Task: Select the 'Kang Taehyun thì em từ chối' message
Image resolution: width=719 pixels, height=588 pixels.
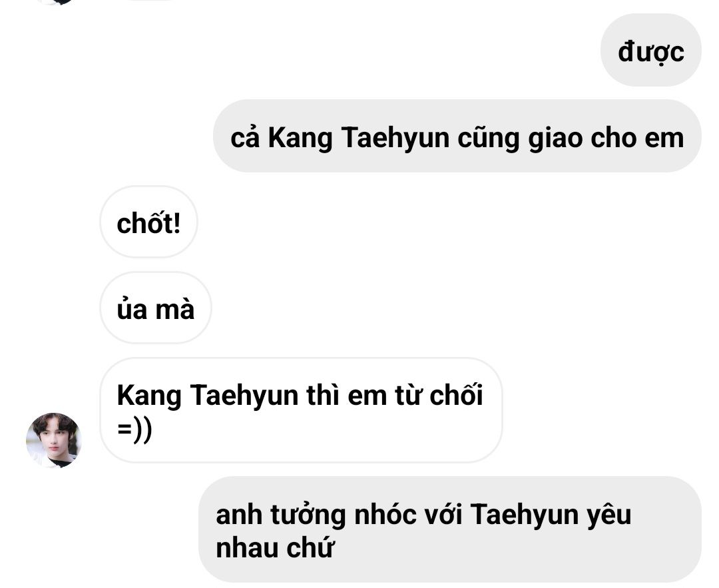Action: pyautogui.click(x=301, y=410)
